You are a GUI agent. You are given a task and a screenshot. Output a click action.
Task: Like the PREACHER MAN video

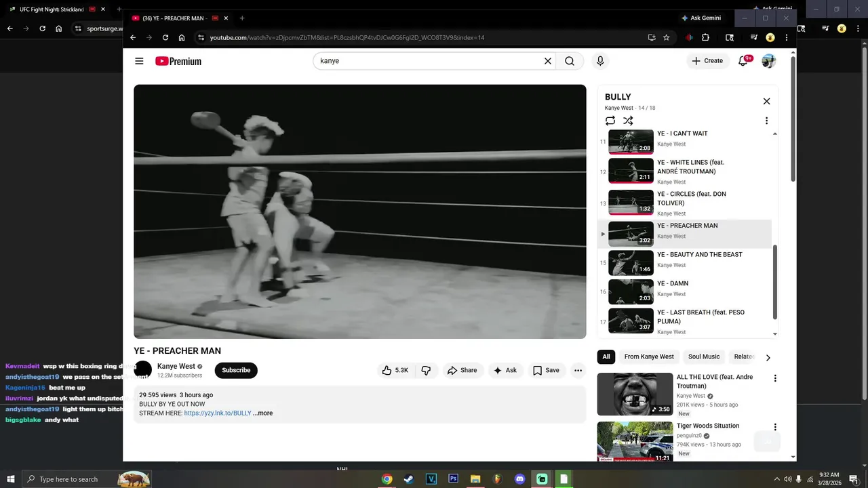click(395, 370)
